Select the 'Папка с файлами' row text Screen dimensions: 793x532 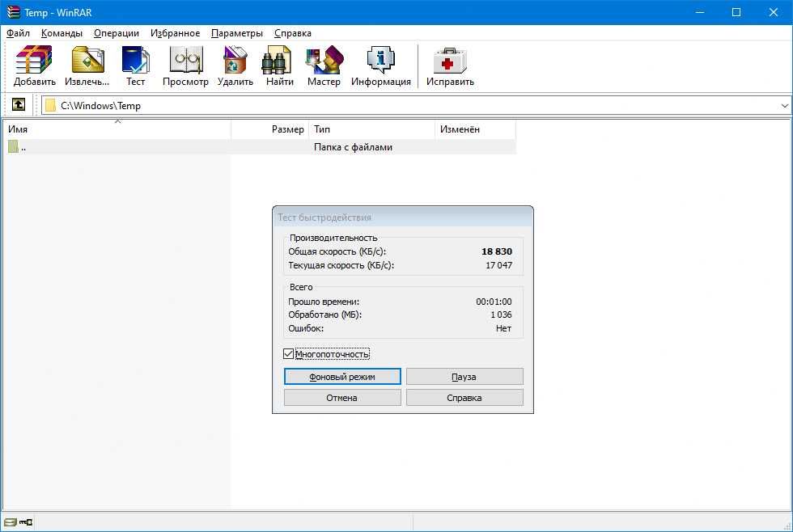353,147
